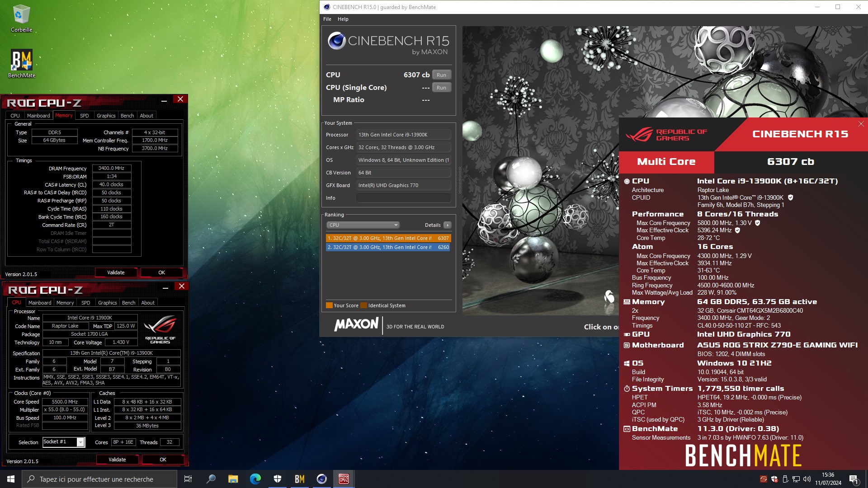
Task: Click the taskbar search box
Action: [99, 479]
